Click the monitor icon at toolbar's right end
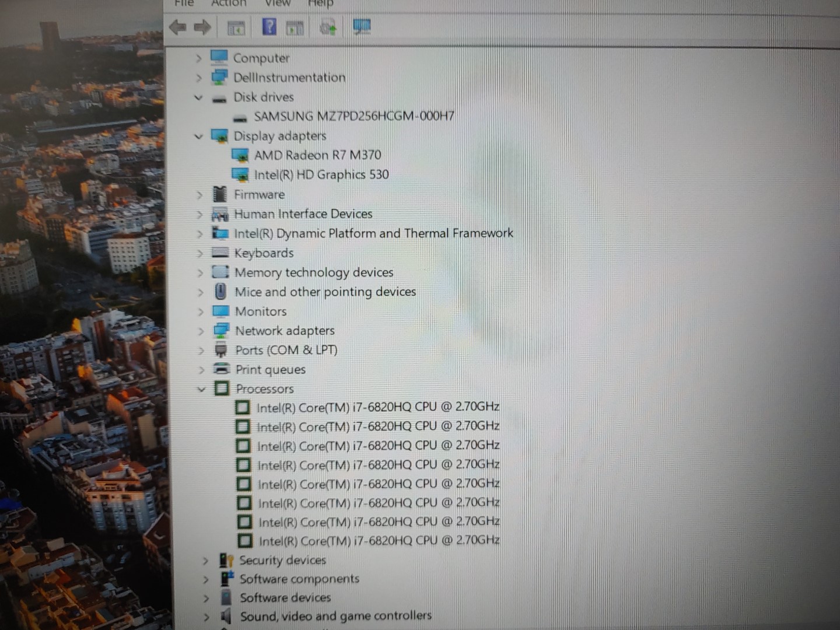 point(362,26)
